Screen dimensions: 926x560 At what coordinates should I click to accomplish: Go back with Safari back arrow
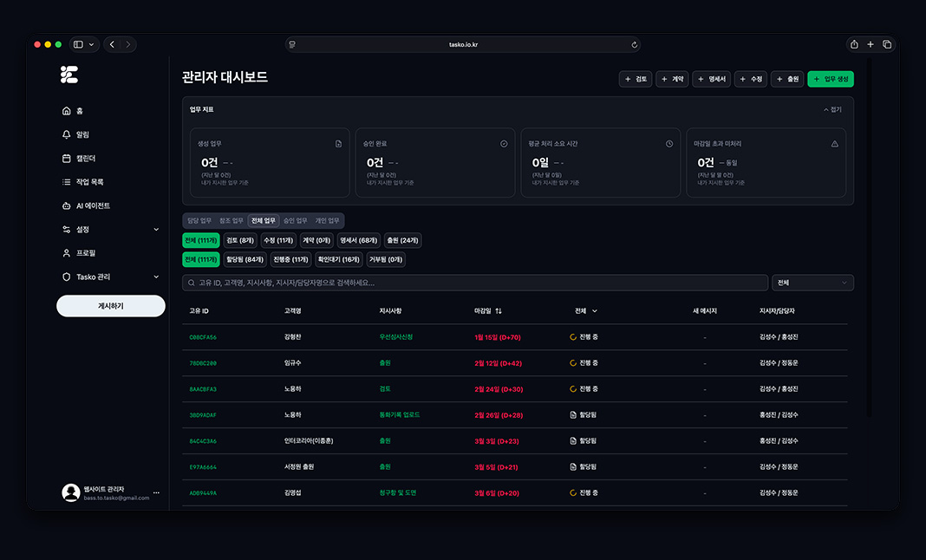[112, 44]
